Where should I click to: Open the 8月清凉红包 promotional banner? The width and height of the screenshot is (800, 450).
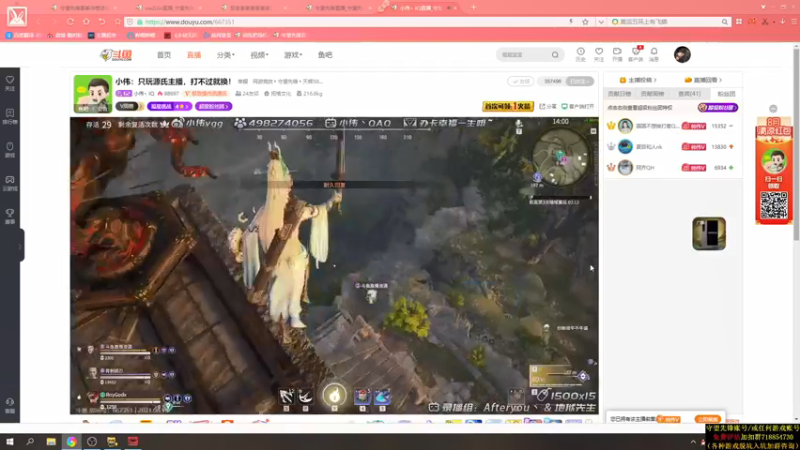(x=773, y=170)
